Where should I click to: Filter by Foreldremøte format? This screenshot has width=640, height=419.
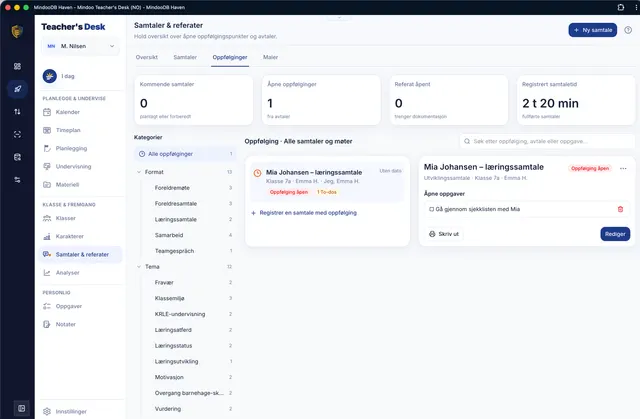[189, 188]
